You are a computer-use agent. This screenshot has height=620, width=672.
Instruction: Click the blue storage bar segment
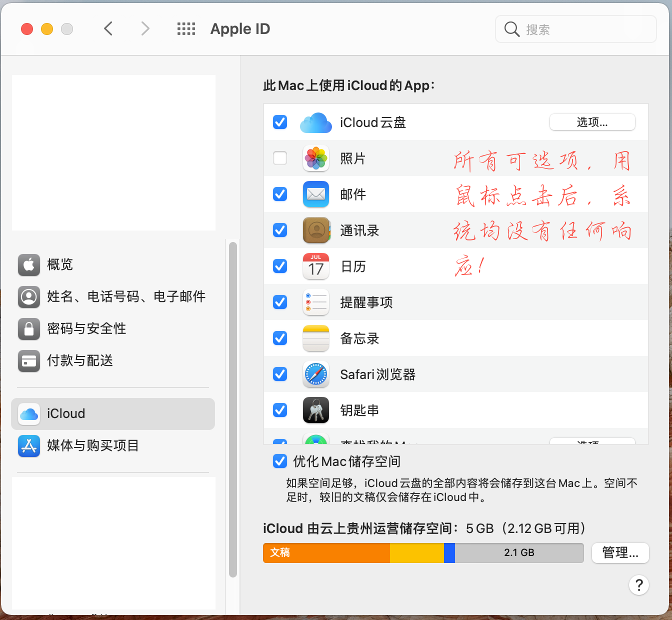click(449, 553)
